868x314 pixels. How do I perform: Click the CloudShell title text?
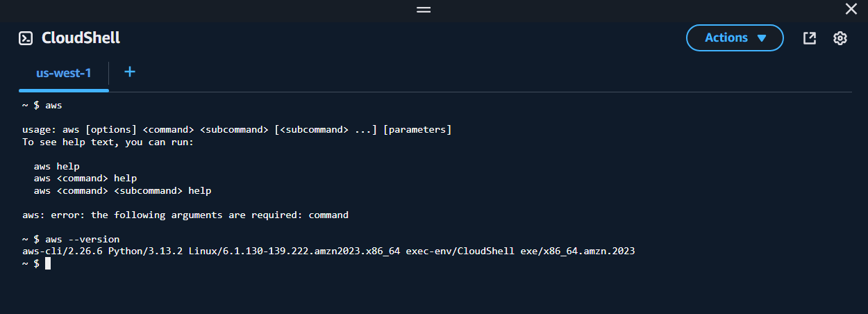click(x=81, y=38)
